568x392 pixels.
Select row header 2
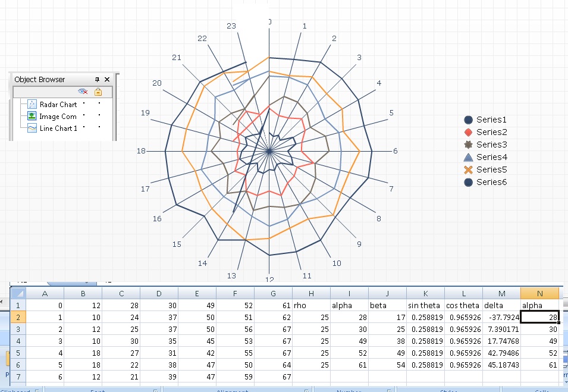18,317
